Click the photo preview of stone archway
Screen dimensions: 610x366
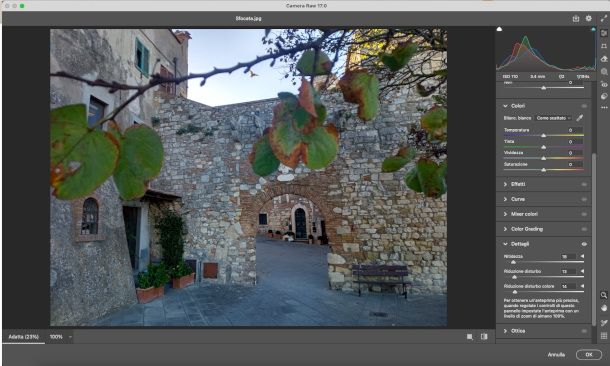point(248,177)
